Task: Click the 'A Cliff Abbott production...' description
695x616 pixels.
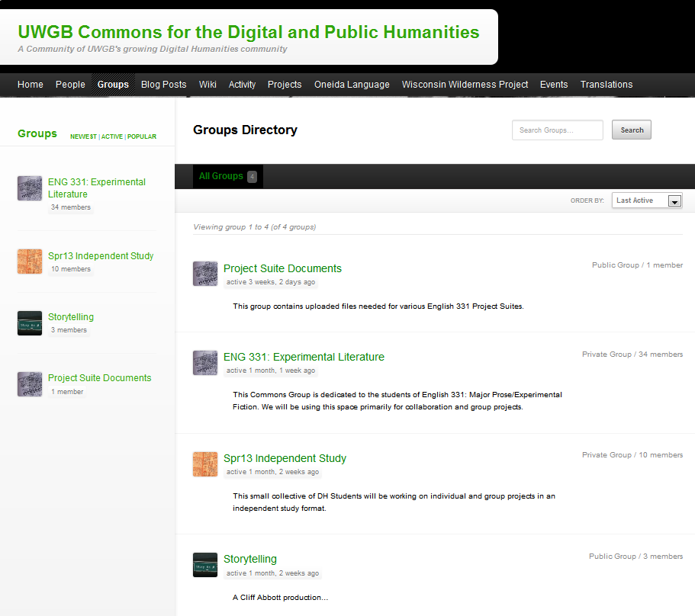Action: click(280, 598)
